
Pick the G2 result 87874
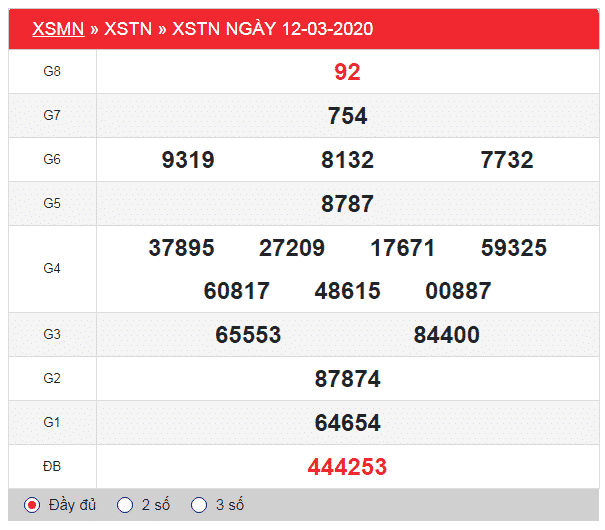347,379
